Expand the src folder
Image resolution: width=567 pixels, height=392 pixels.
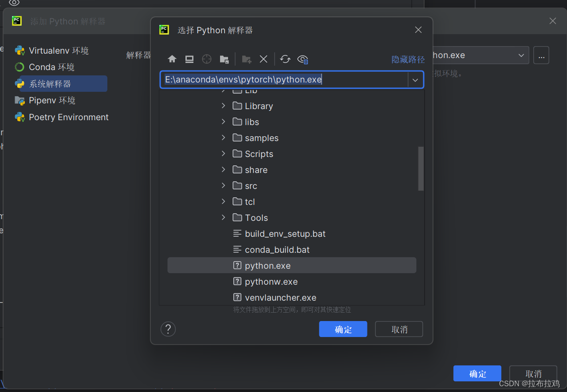click(223, 185)
